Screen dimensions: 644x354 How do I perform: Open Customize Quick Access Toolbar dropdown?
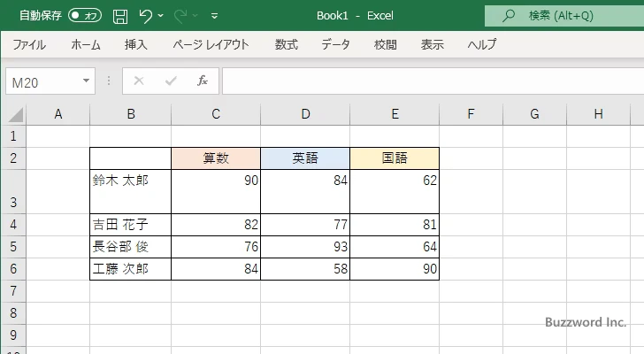(x=214, y=16)
